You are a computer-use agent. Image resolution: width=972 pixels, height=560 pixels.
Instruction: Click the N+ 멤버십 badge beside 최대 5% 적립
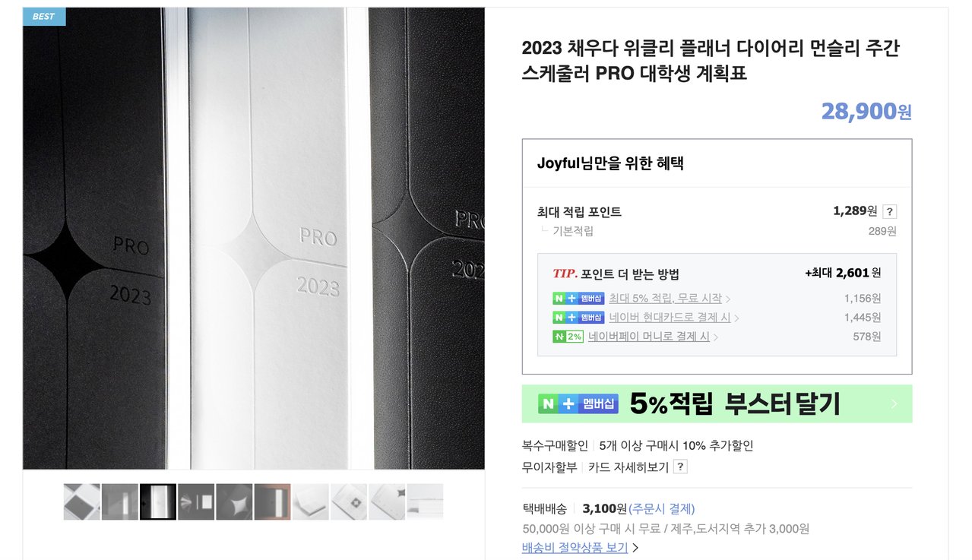578,299
